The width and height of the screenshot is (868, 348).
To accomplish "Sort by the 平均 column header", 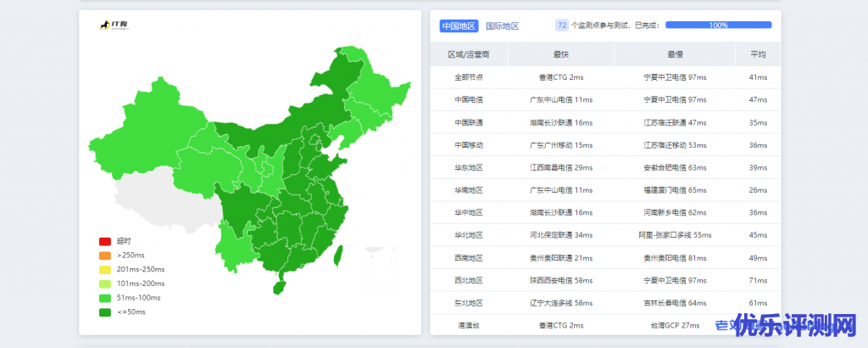I will 758,54.
